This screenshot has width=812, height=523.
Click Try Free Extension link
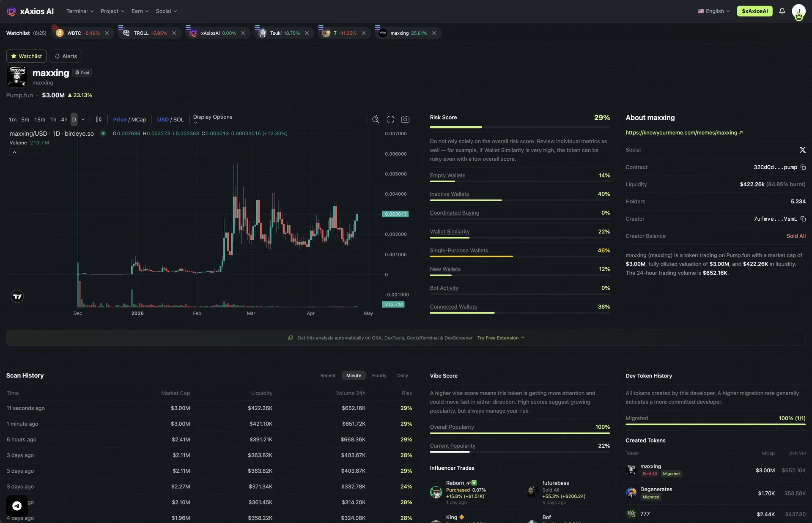click(x=501, y=338)
